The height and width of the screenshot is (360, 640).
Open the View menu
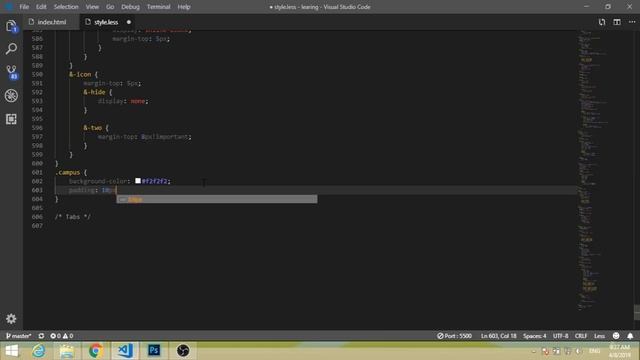pos(92,7)
